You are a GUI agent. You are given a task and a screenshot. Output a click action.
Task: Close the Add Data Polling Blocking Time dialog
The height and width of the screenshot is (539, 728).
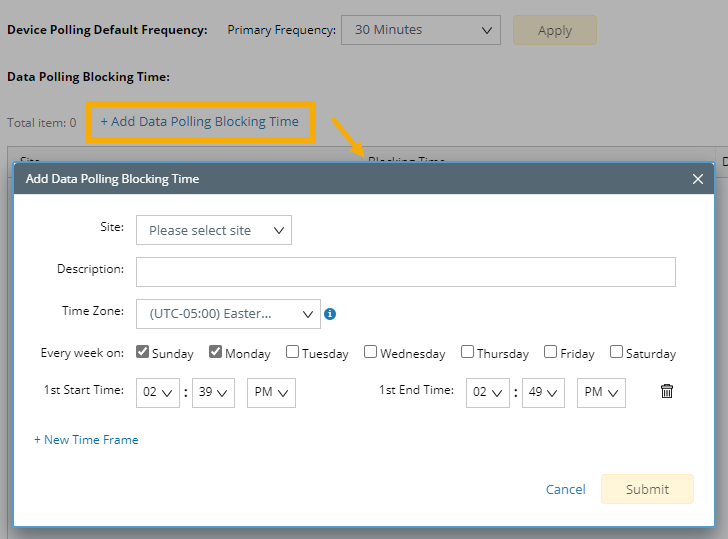click(698, 179)
